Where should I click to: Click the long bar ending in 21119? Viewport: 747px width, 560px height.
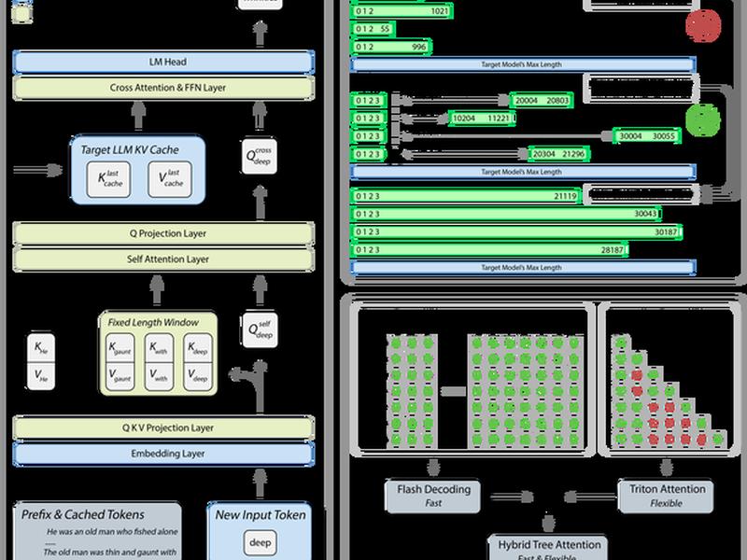tap(466, 196)
